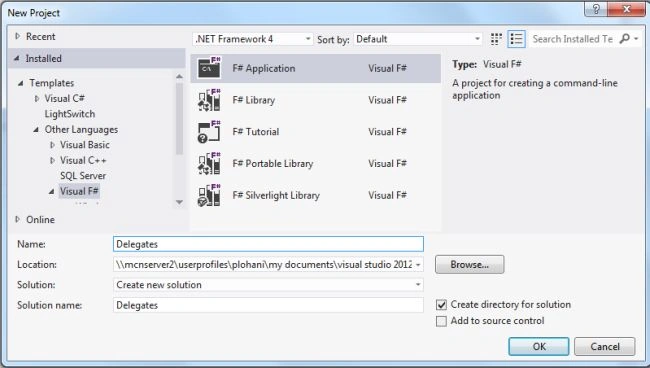Click the Solution name input field
This screenshot has height=368, width=650.
click(x=268, y=305)
